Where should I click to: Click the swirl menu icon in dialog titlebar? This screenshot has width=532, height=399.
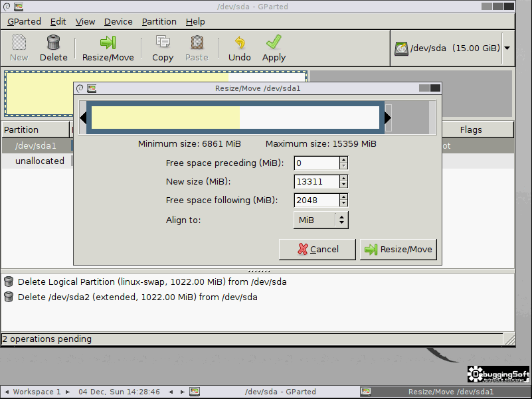click(x=80, y=88)
